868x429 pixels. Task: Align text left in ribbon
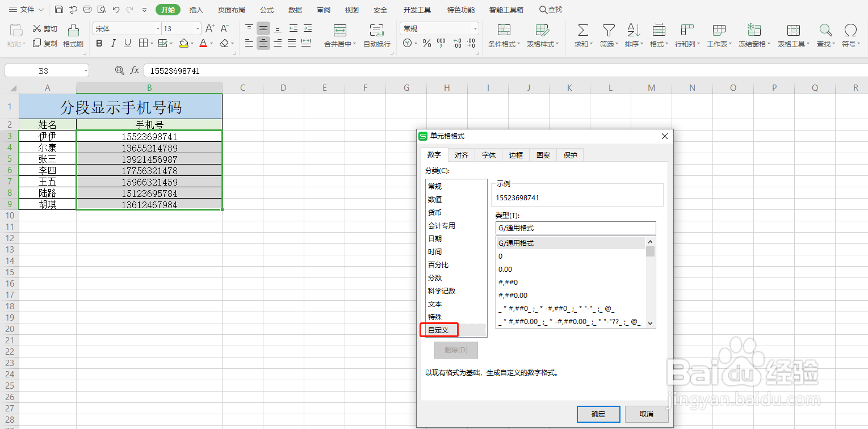tap(249, 43)
